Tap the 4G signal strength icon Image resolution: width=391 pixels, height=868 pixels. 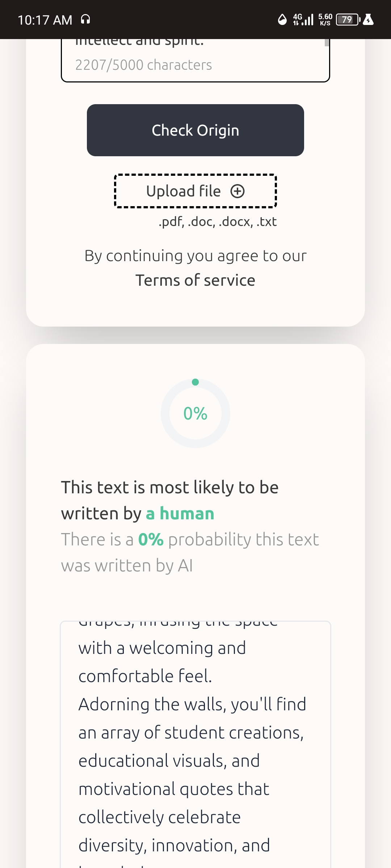pyautogui.click(x=303, y=20)
